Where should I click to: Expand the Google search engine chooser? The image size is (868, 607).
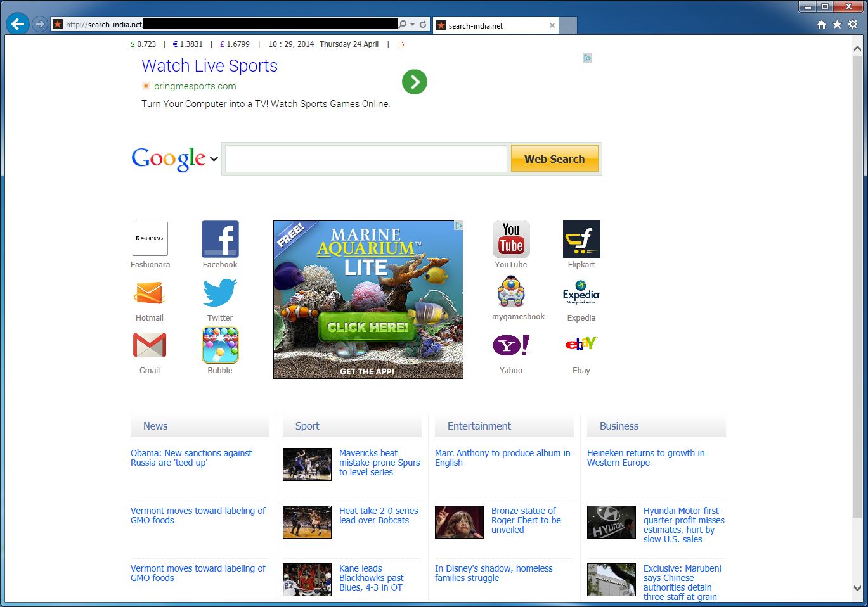point(214,159)
